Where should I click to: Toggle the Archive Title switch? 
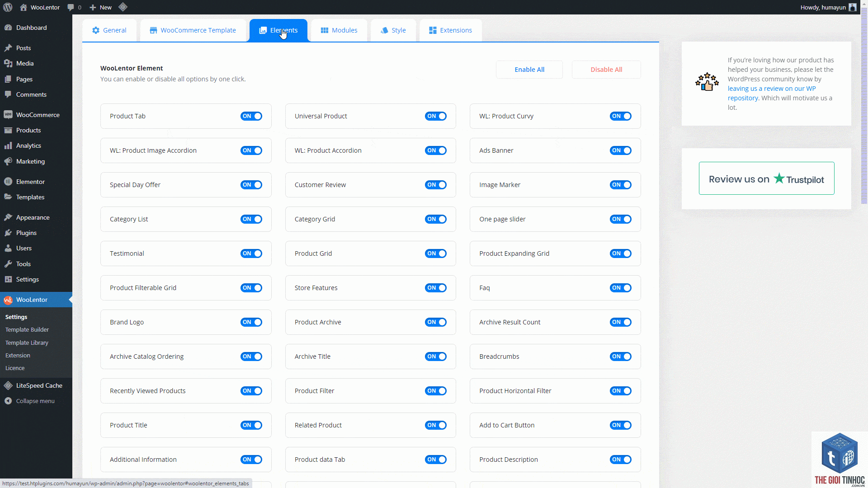click(x=436, y=357)
